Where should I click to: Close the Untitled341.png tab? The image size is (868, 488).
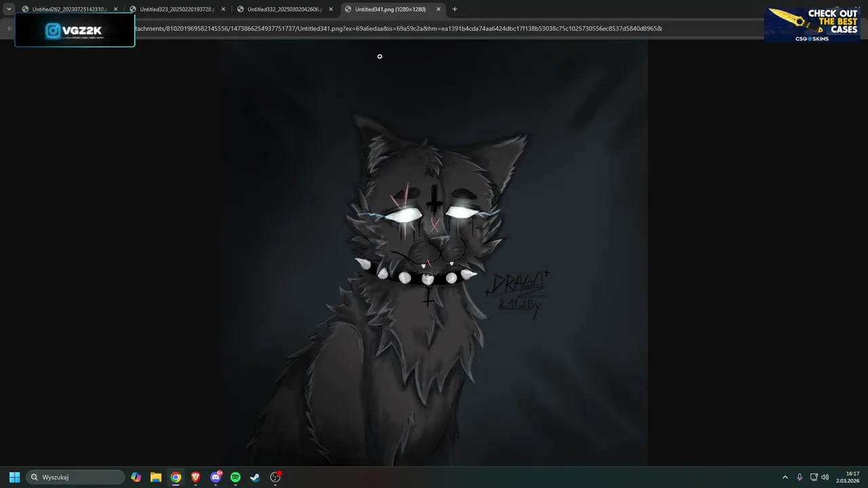tap(439, 9)
